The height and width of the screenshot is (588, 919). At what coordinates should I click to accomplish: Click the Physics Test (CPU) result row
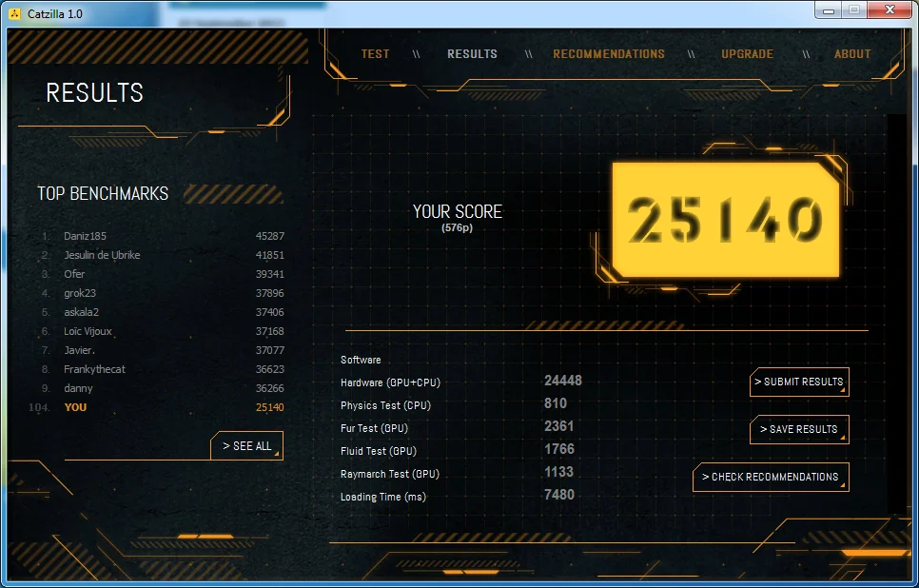(454, 404)
